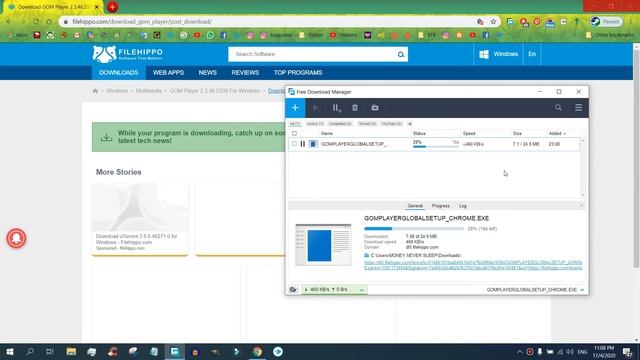Viewport: 640px width, 360px height.
Task: Click the Chrome address bar
Action: pyautogui.click(x=269, y=22)
